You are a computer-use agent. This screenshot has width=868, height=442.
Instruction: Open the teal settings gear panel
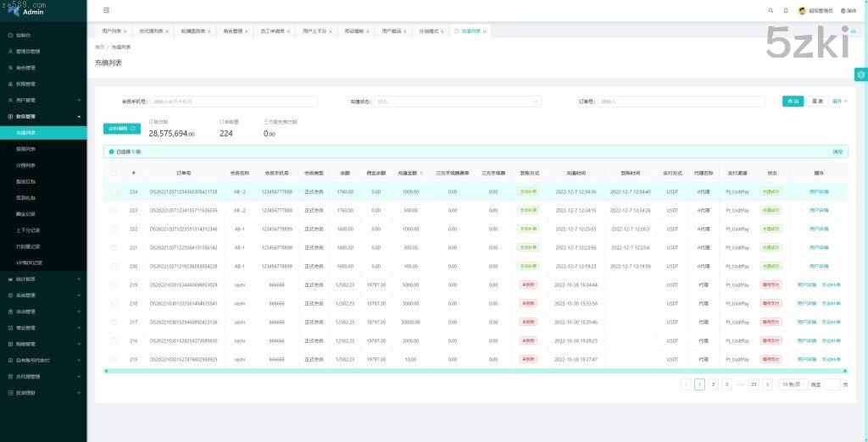pos(860,75)
